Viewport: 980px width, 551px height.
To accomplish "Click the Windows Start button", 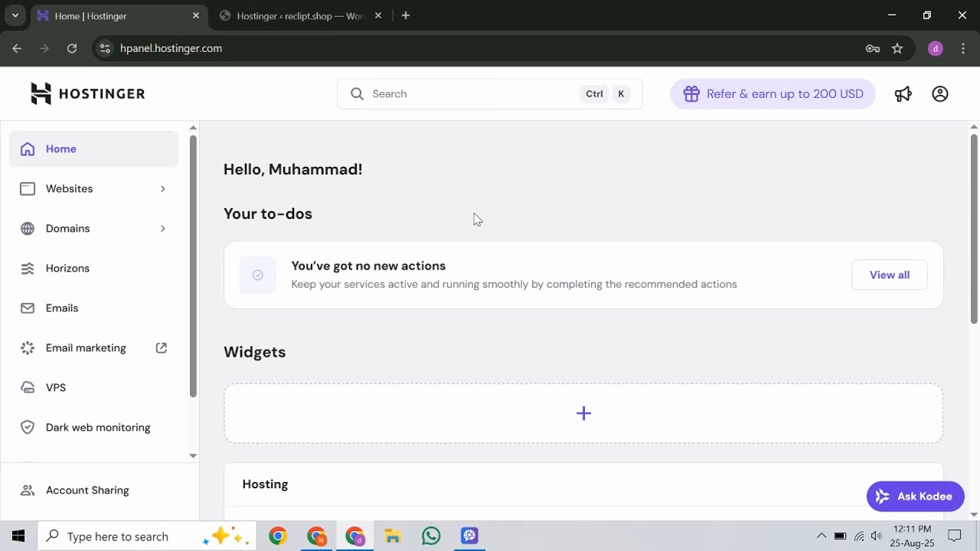I will pos(18,536).
